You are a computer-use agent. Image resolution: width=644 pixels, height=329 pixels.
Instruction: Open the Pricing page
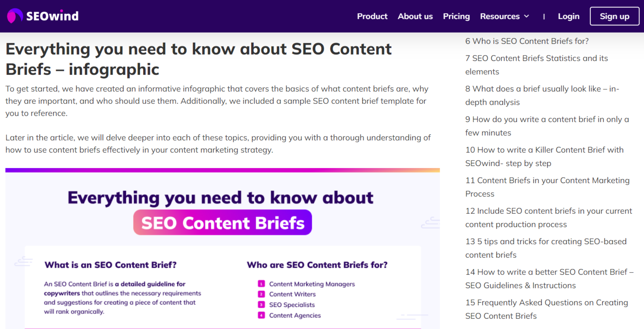[456, 16]
